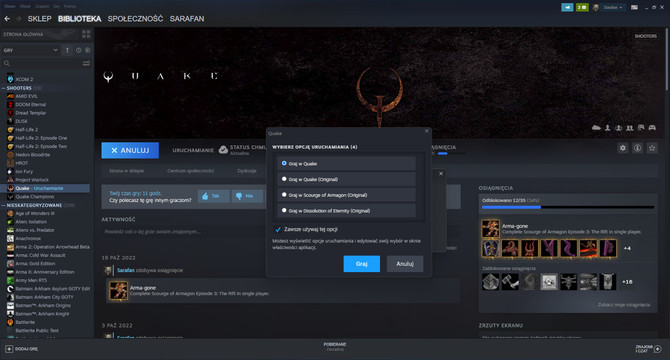Toggle 'Zawsze używaj tej opcji' checkbox
670x360 pixels.
(x=278, y=229)
